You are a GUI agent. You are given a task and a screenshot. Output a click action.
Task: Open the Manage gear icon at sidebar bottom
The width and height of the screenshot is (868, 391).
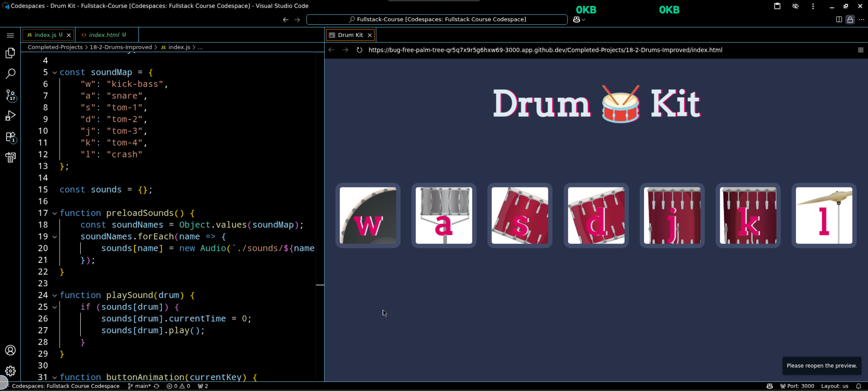click(10, 371)
